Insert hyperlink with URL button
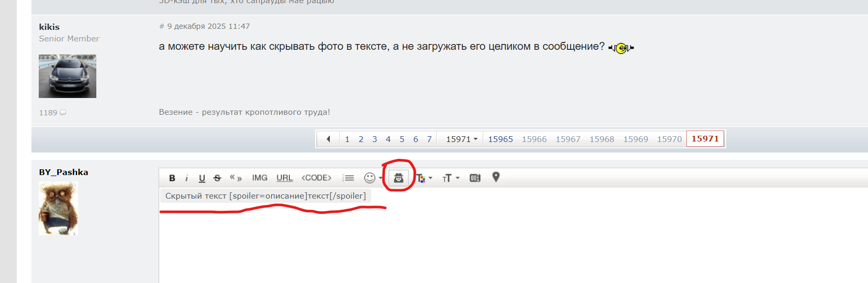 point(284,178)
